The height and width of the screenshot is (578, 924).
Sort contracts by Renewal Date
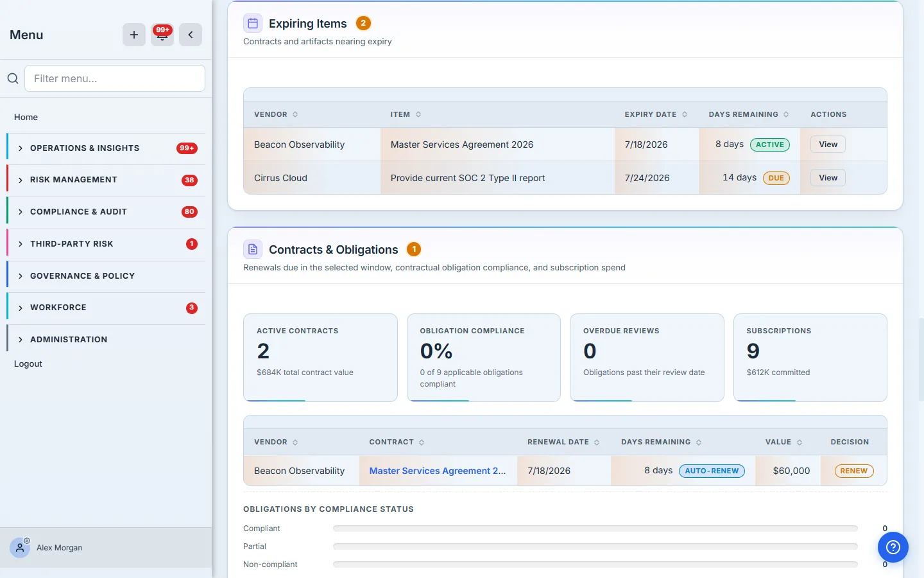563,442
